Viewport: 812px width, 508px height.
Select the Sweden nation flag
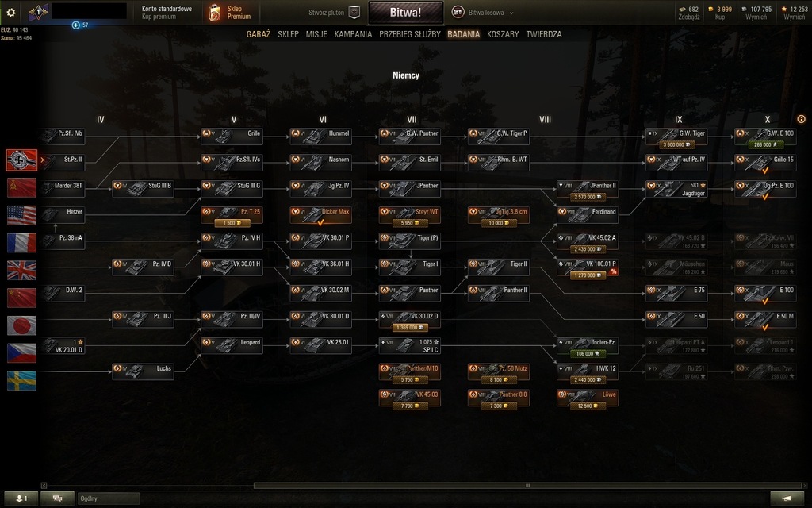(x=21, y=380)
